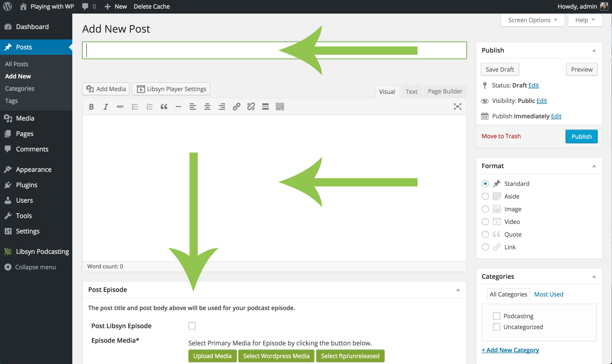Select the Video post format
The width and height of the screenshot is (612, 364).
tap(485, 222)
